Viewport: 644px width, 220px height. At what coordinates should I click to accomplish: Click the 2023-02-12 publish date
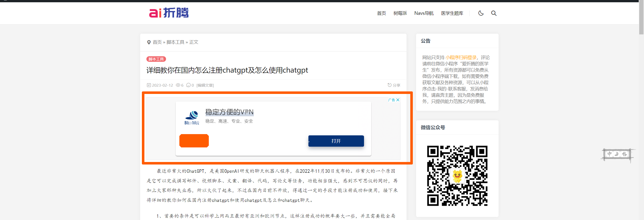[163, 85]
